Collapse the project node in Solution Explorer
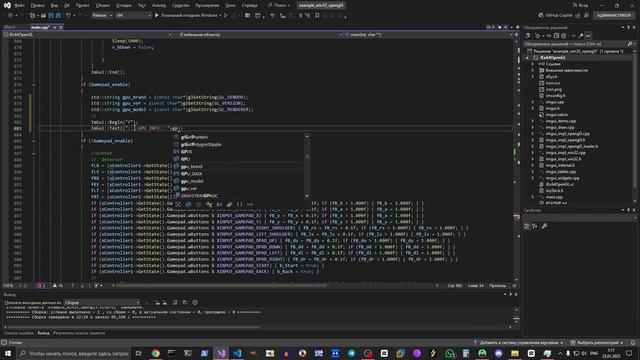The height and width of the screenshot is (360, 640). tap(527, 58)
